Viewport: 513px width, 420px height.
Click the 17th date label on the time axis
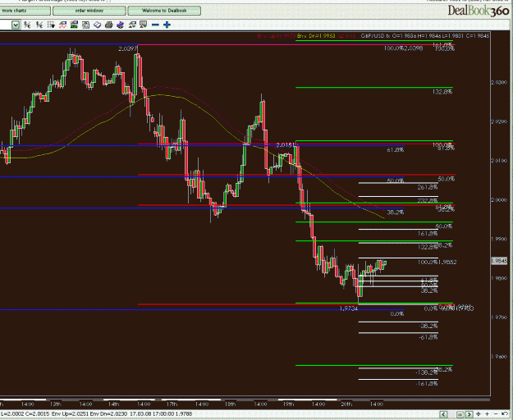click(172, 404)
